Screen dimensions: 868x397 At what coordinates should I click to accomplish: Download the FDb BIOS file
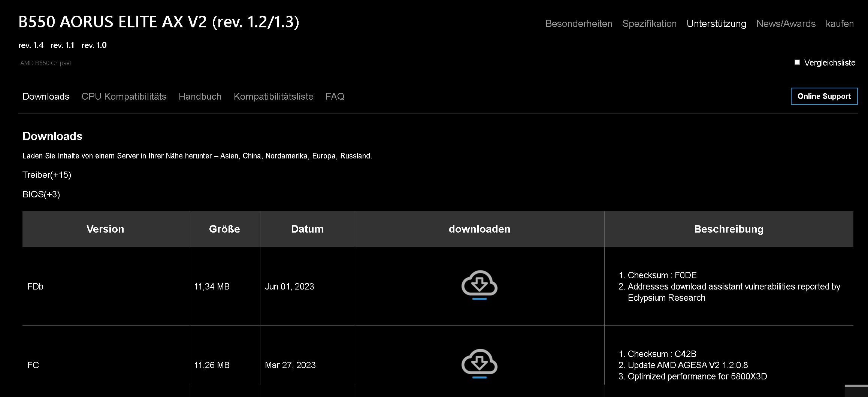point(479,285)
